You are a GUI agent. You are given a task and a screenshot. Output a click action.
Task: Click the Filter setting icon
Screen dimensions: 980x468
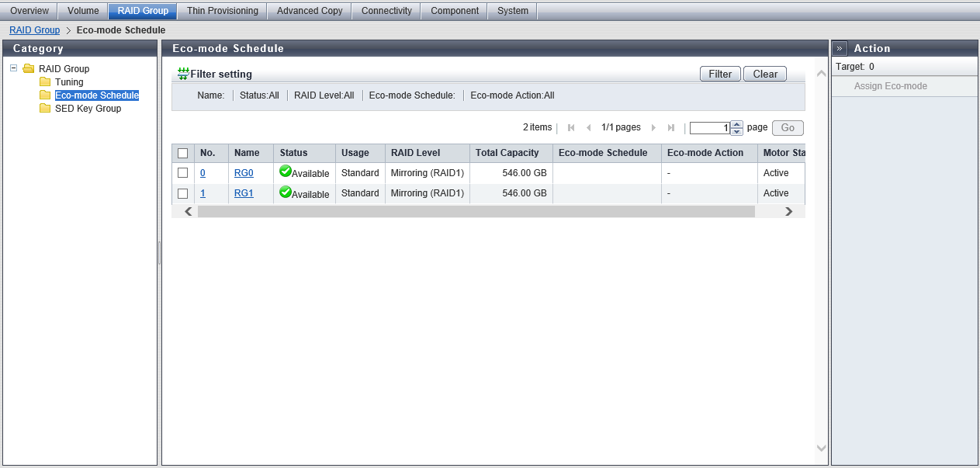[183, 74]
